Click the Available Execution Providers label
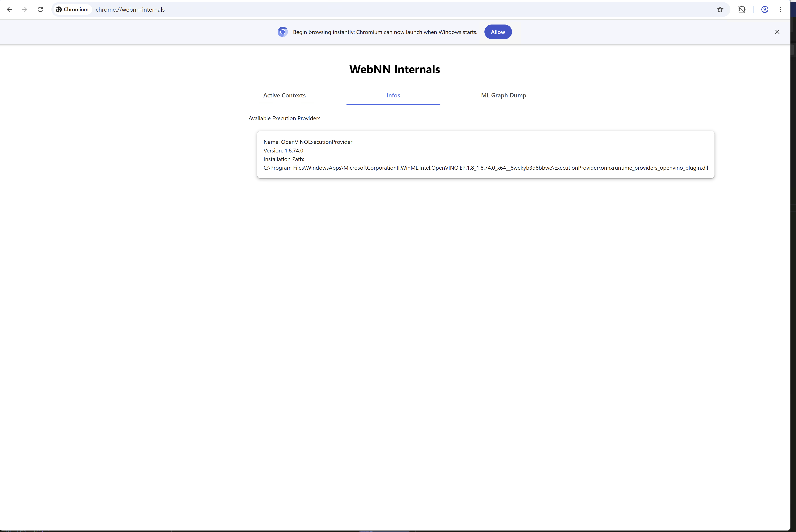The image size is (796, 532). pos(284,118)
